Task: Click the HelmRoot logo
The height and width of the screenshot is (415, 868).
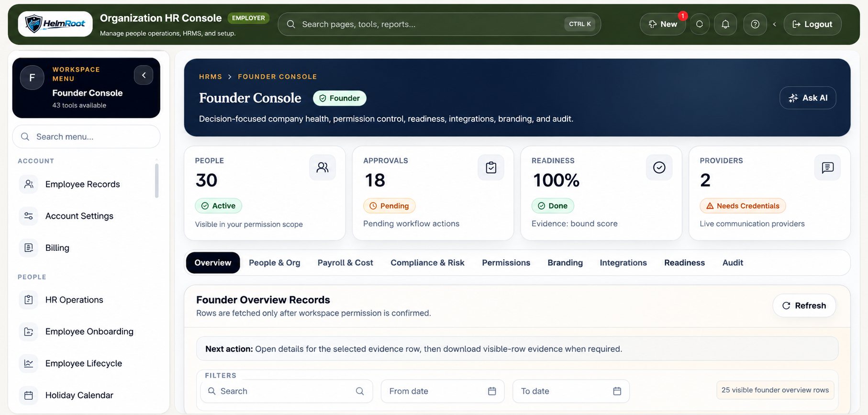Action: click(x=55, y=24)
